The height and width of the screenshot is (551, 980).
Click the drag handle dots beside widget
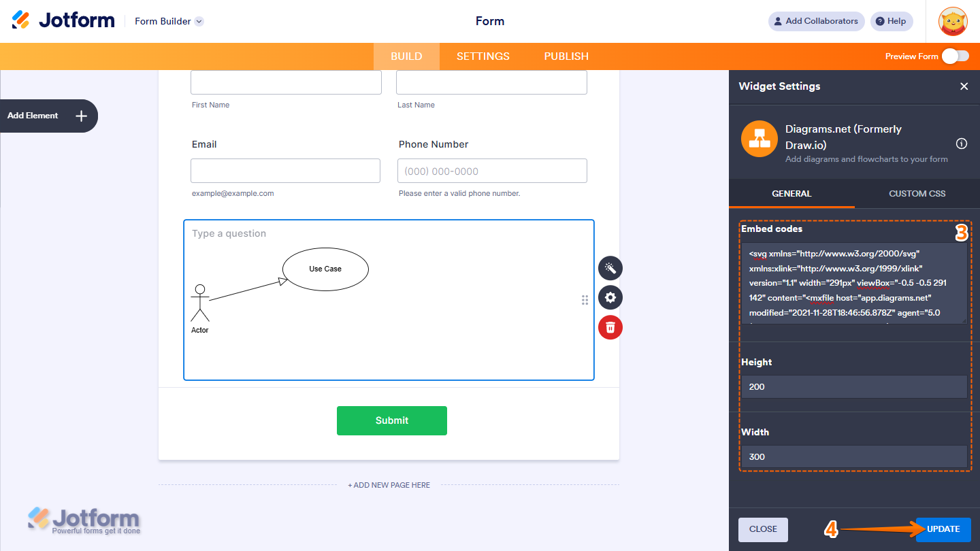(x=585, y=300)
